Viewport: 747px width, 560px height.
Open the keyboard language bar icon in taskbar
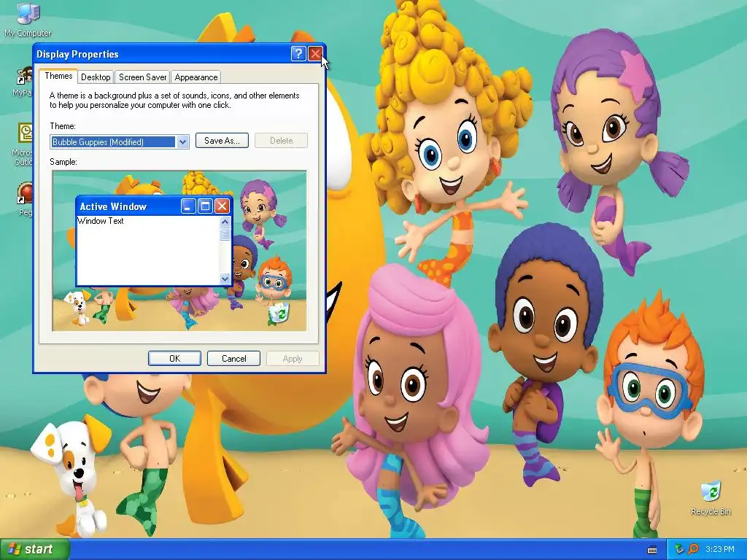click(652, 550)
